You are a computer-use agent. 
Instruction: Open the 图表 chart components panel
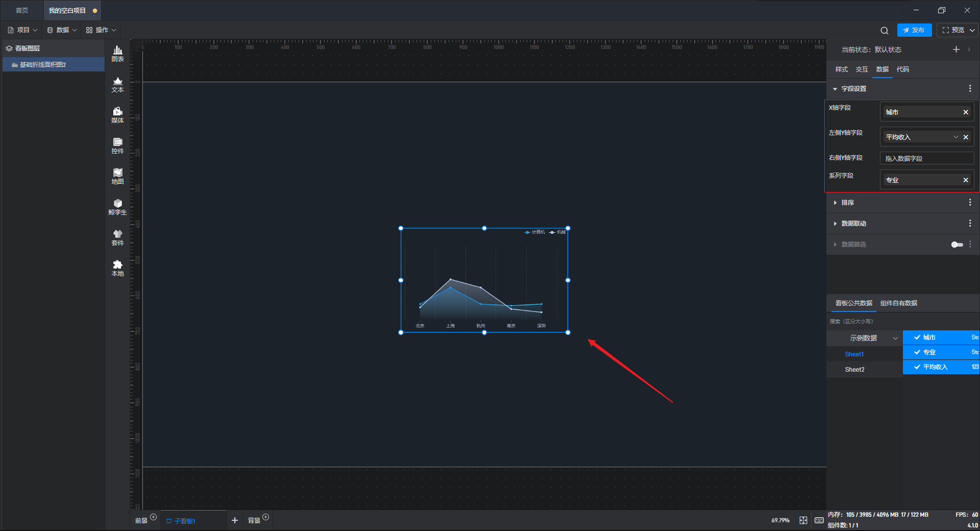coord(117,54)
